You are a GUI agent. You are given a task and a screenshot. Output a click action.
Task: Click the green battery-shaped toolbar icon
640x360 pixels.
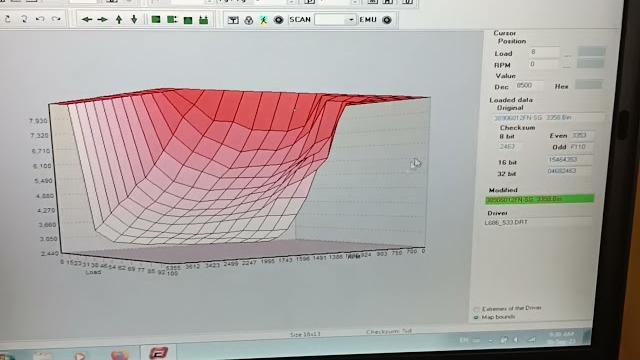[203, 20]
